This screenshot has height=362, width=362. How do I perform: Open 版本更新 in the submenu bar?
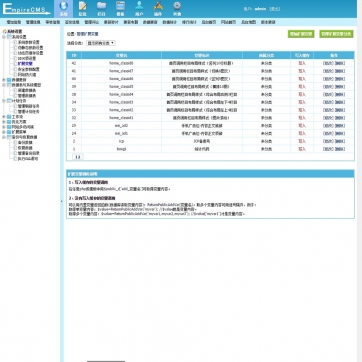tap(268, 22)
